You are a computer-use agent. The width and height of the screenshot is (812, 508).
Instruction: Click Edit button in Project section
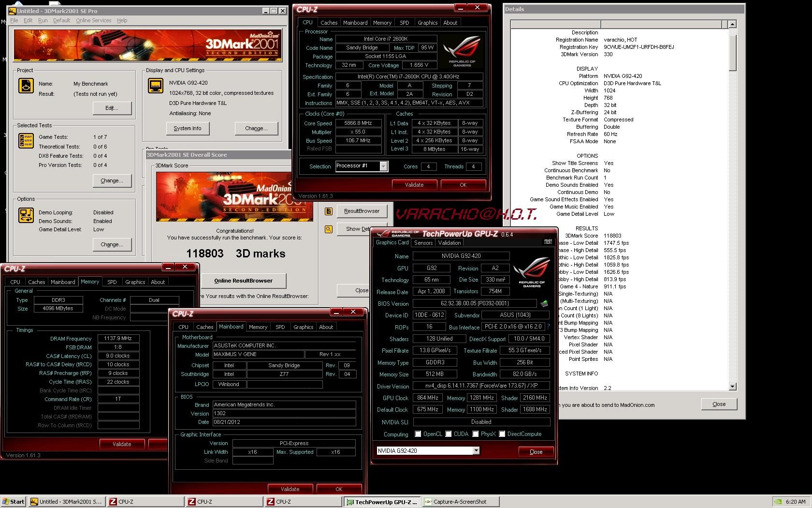(112, 108)
